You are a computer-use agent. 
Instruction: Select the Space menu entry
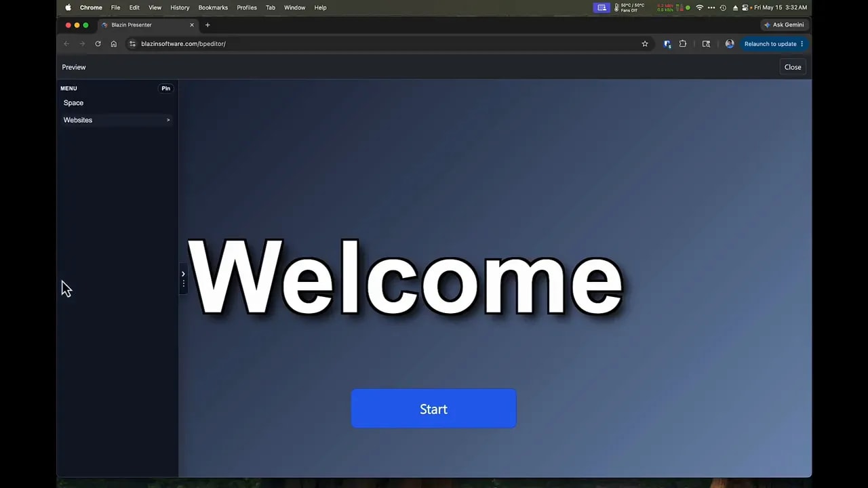click(73, 103)
